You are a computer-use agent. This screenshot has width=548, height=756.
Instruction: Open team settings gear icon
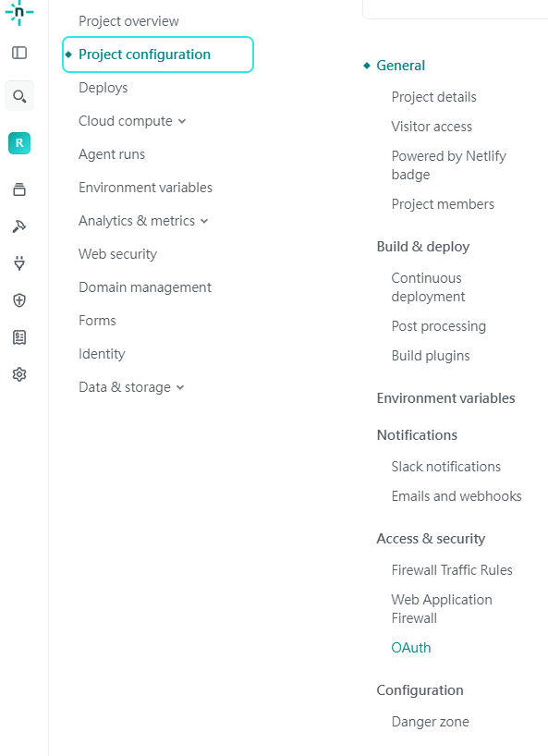[19, 374]
